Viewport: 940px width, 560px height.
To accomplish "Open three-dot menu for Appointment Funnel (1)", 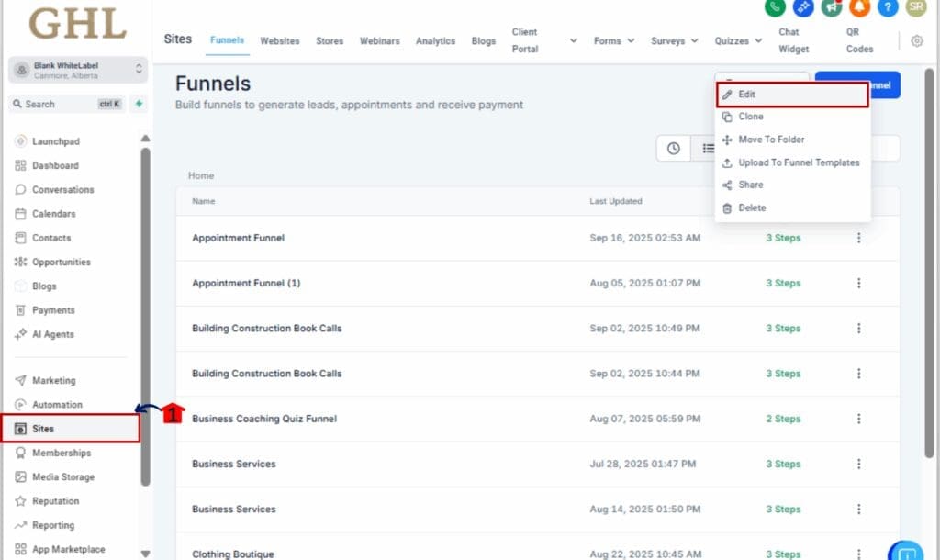I will (859, 284).
